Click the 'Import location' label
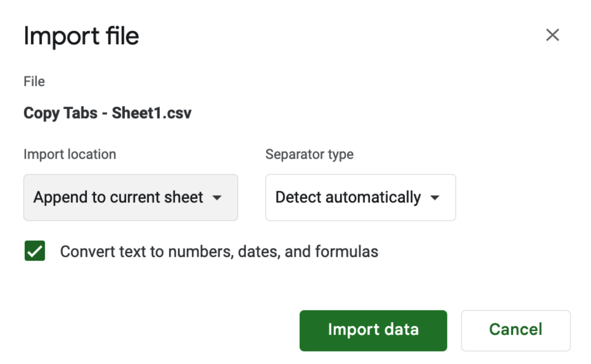Screen dimensions: 591x364 click(x=69, y=154)
